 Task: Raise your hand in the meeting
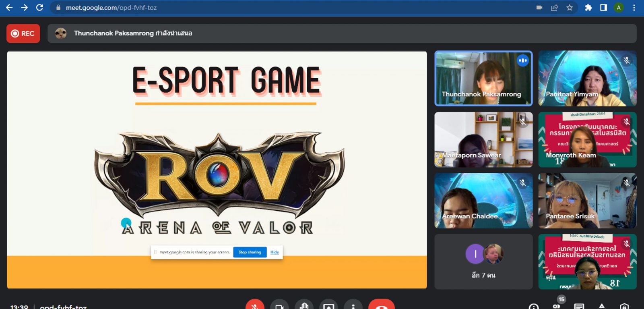coord(304,306)
